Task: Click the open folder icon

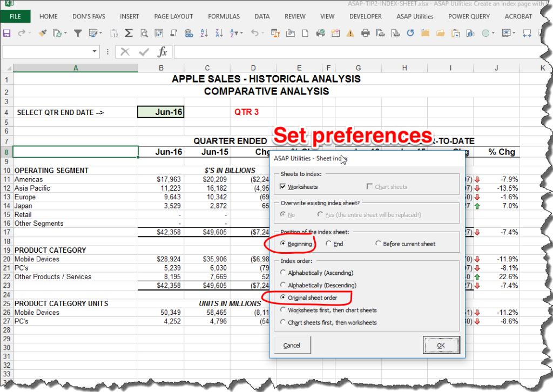Action: tap(440, 33)
